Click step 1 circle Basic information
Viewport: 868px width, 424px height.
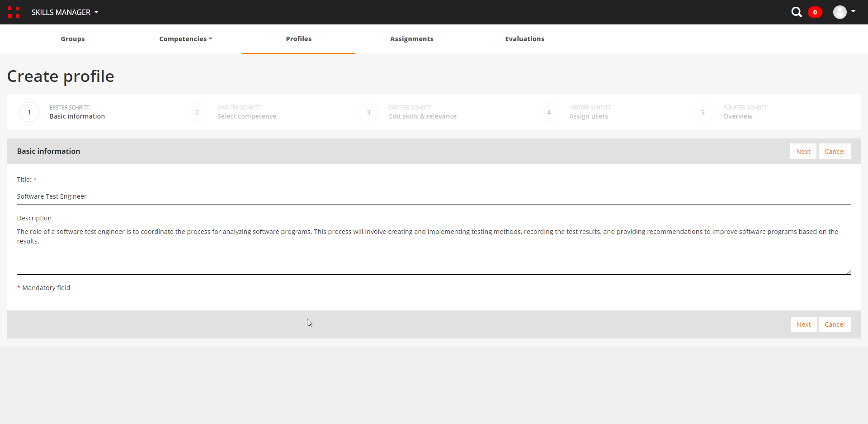[x=29, y=112]
